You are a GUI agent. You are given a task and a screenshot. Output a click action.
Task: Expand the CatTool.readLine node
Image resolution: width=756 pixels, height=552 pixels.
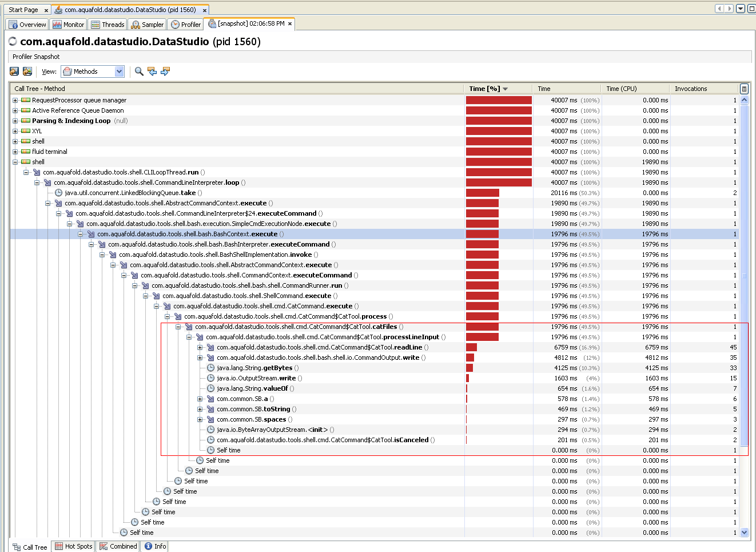(200, 347)
